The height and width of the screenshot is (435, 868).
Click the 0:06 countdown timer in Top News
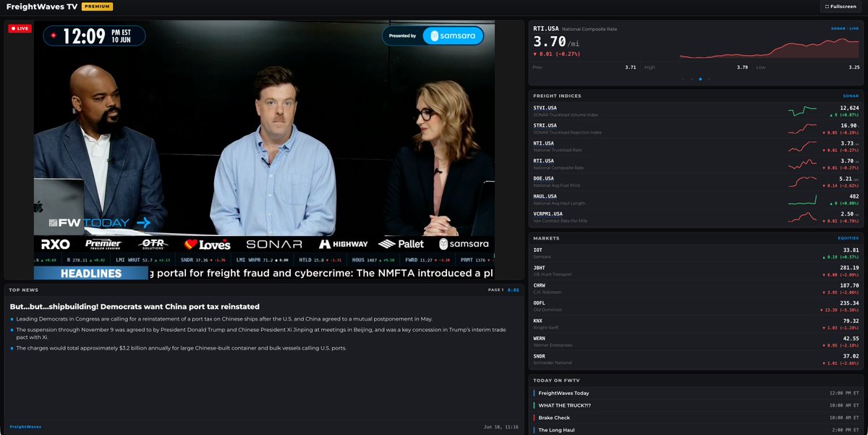tap(513, 290)
